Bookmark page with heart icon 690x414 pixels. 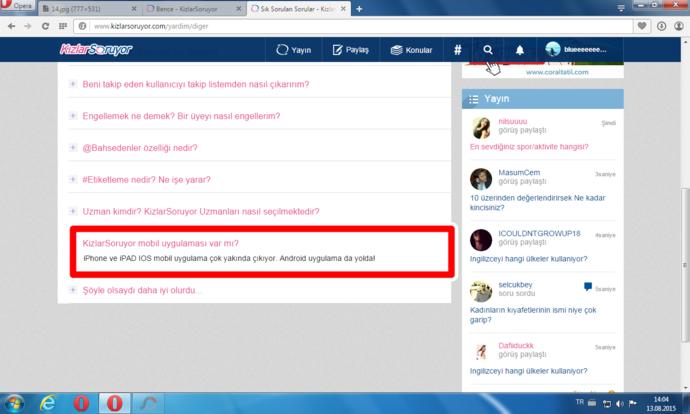pos(642,26)
